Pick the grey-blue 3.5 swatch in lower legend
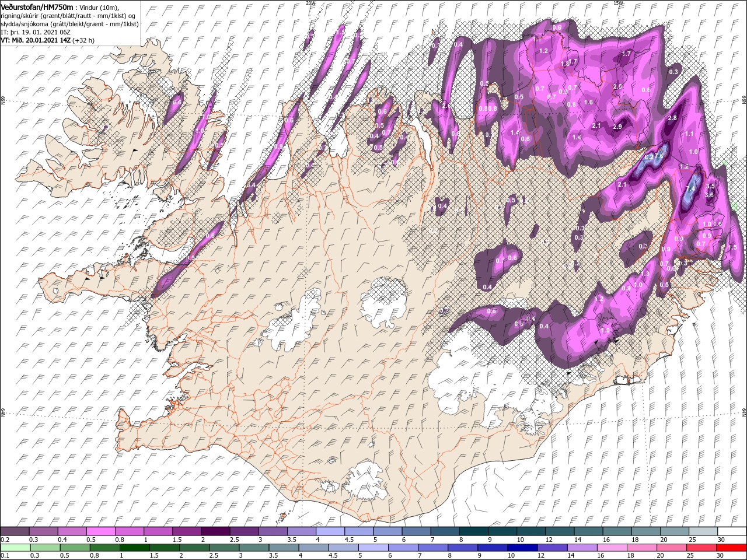Screen dimensions: 747x560 284,548
